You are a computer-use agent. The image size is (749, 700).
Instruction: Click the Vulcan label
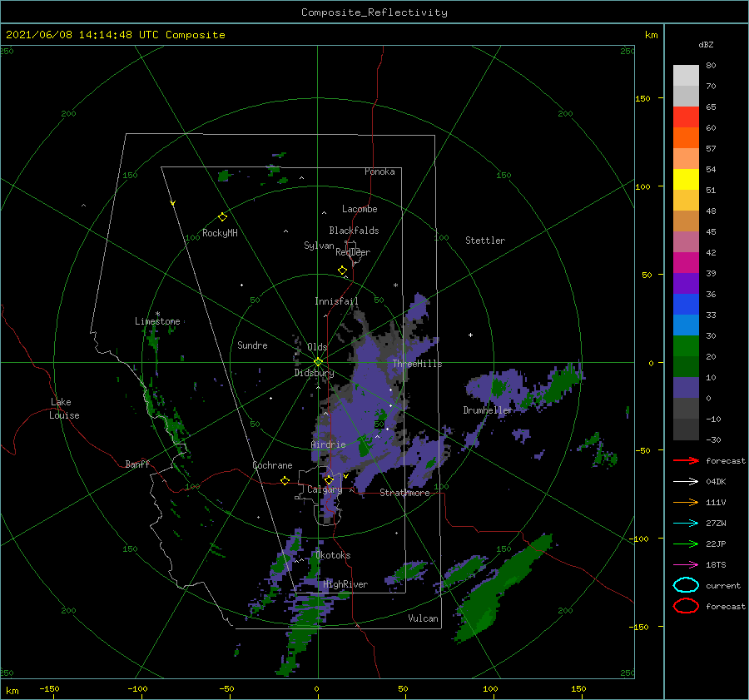[423, 618]
